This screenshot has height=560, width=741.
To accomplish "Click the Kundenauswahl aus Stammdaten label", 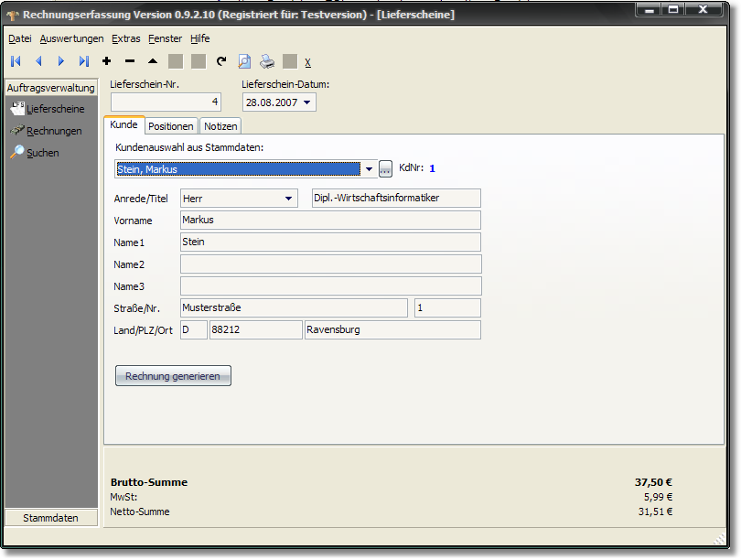I will coord(189,147).
